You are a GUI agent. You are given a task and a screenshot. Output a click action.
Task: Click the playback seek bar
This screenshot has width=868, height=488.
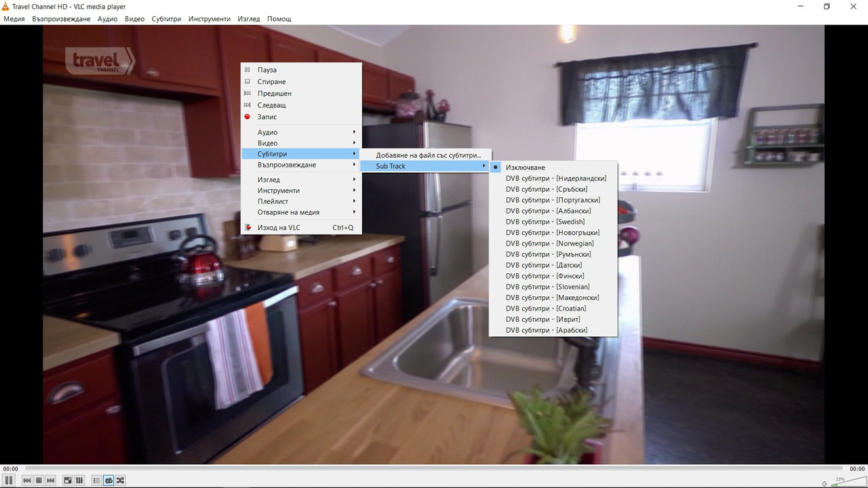pos(434,468)
